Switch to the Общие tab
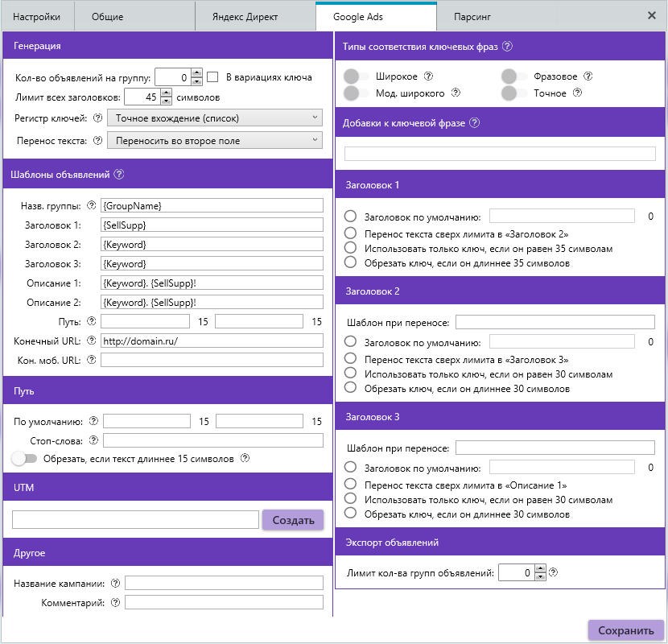Screen dimensions: 668x644 pos(134,17)
